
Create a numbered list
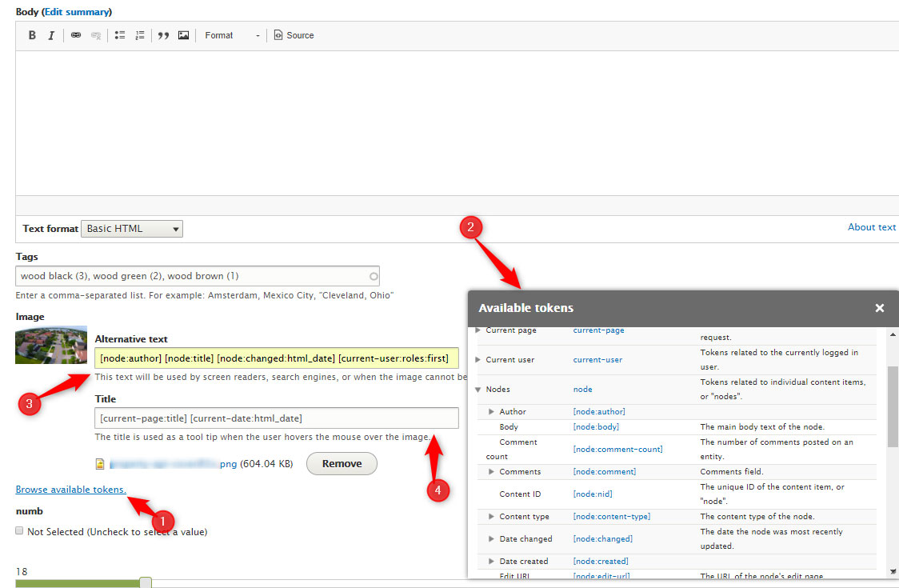141,35
